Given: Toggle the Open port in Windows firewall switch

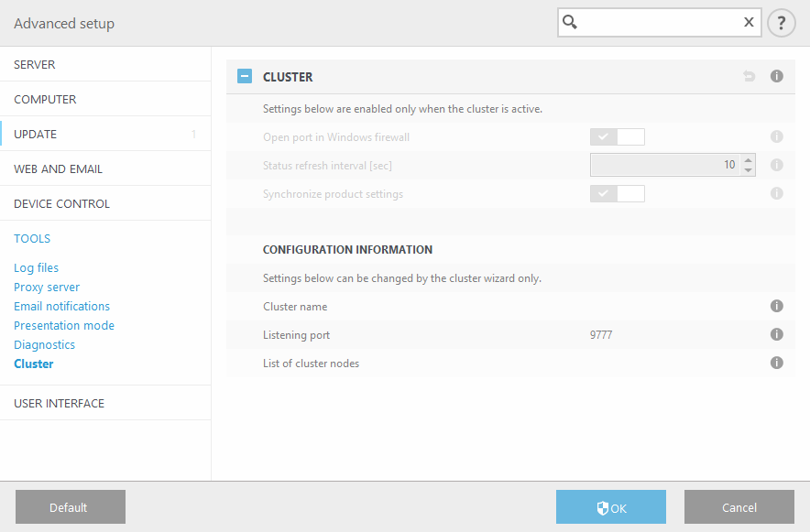Looking at the screenshot, I should [618, 136].
